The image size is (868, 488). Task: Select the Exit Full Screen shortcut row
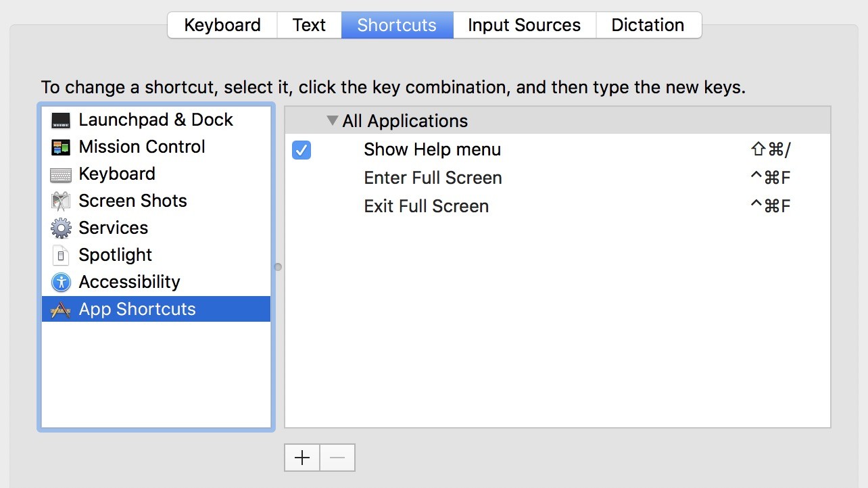pos(558,206)
